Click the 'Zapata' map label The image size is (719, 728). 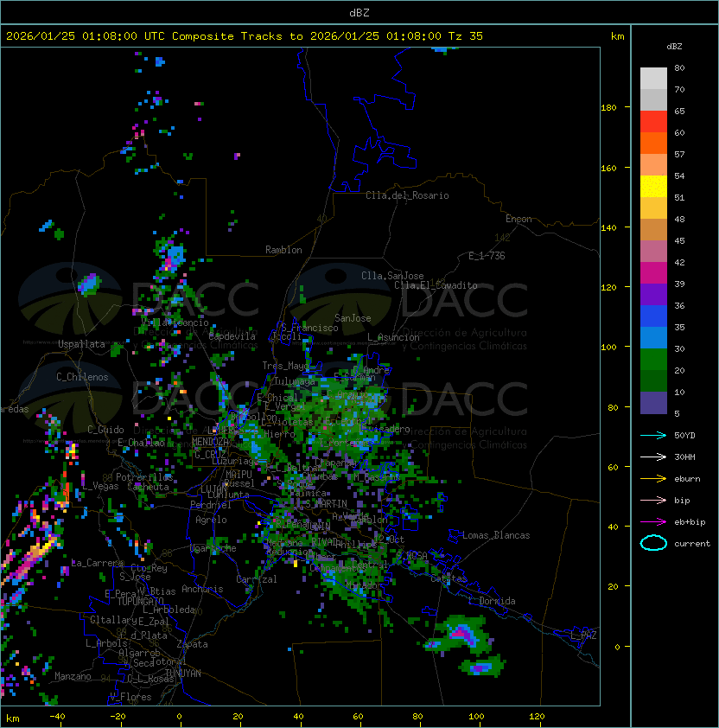[192, 644]
